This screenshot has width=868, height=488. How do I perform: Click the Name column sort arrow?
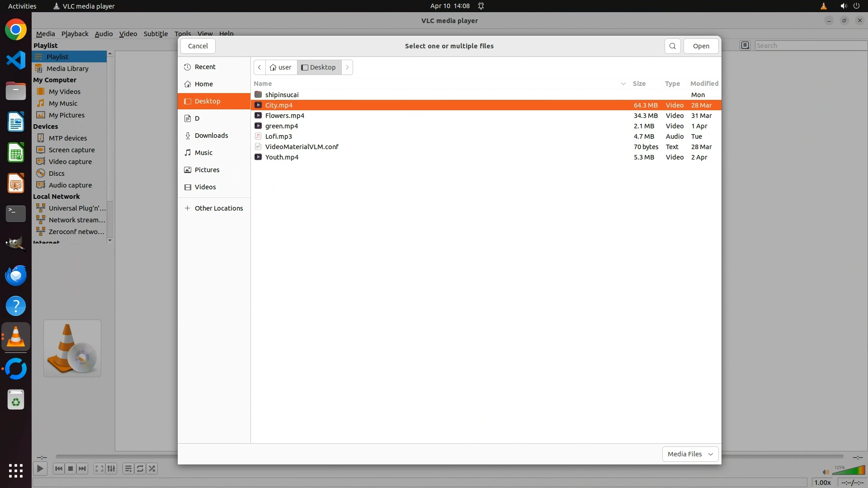tap(623, 84)
